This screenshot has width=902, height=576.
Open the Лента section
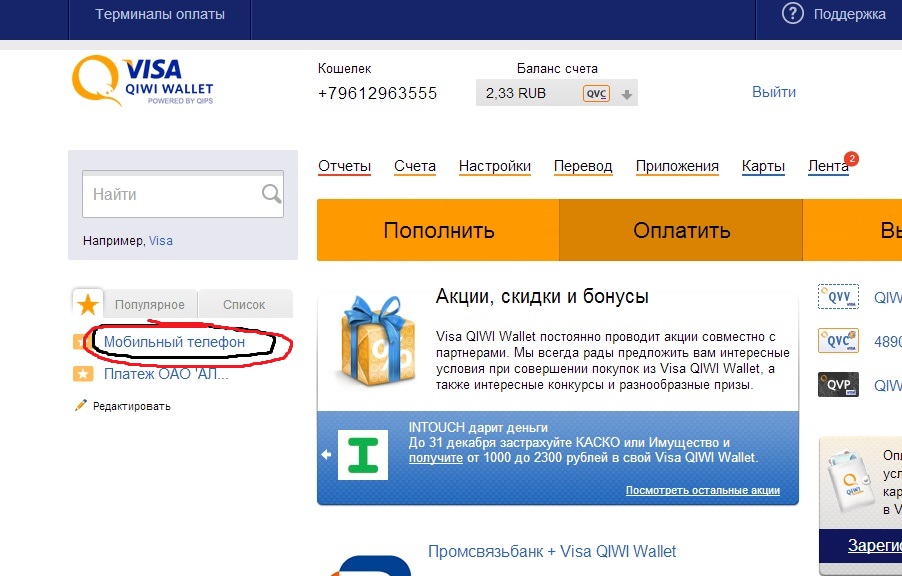click(828, 166)
